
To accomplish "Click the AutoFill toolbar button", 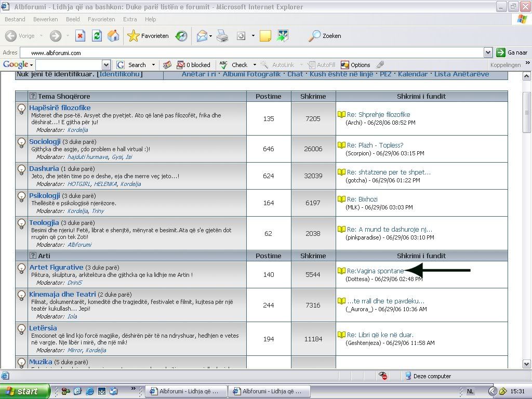I will 321,65.
